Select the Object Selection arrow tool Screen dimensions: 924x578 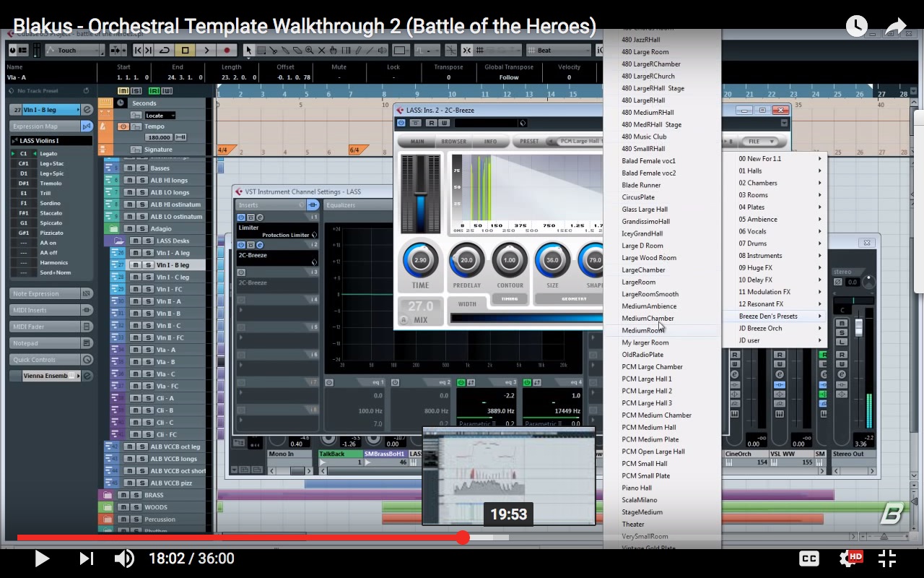249,50
